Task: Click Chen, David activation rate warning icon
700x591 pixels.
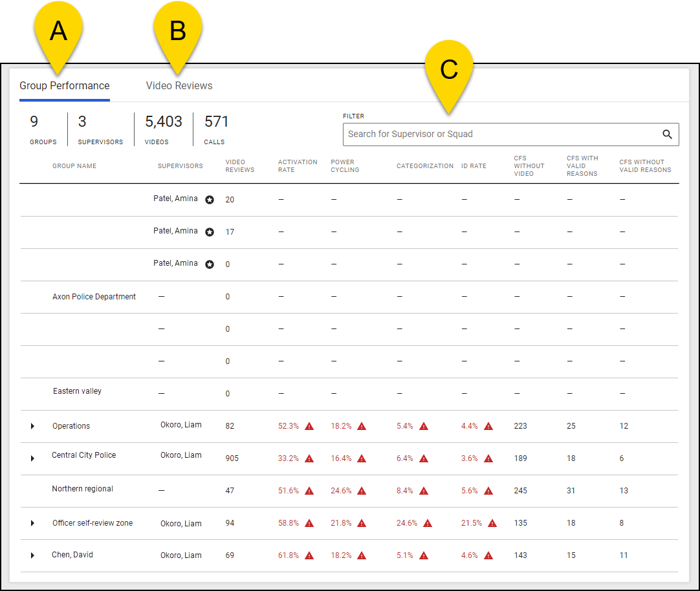Action: [x=309, y=555]
